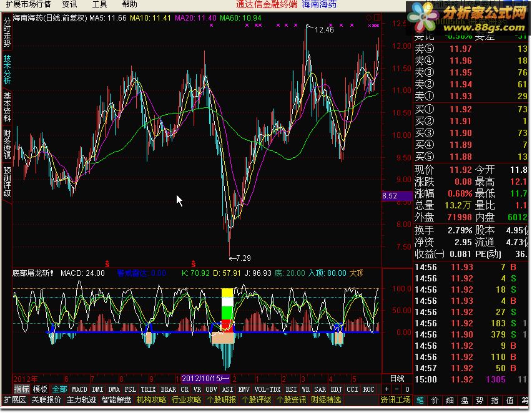The height and width of the screenshot is (413, 532).
Task: Open the 个股资讯 link
Action: pyautogui.click(x=291, y=400)
